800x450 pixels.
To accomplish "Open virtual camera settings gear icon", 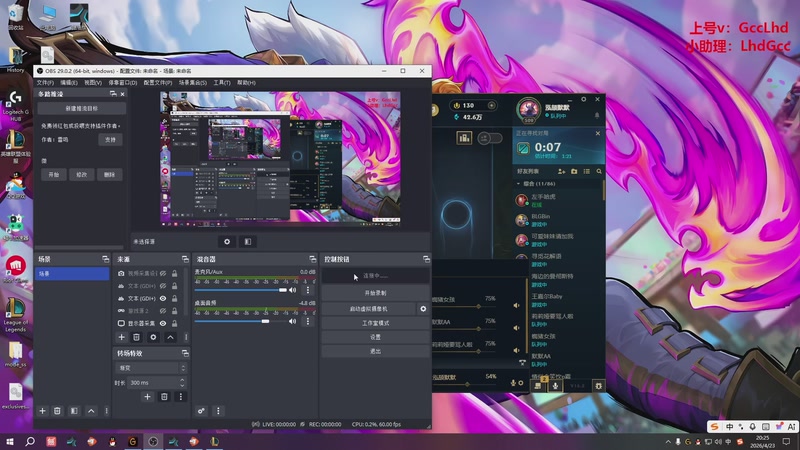I will click(423, 309).
